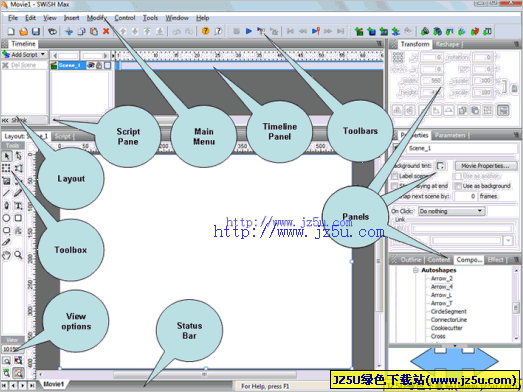
Task: Open the On Click Do nothing dropdown
Action: (x=451, y=211)
